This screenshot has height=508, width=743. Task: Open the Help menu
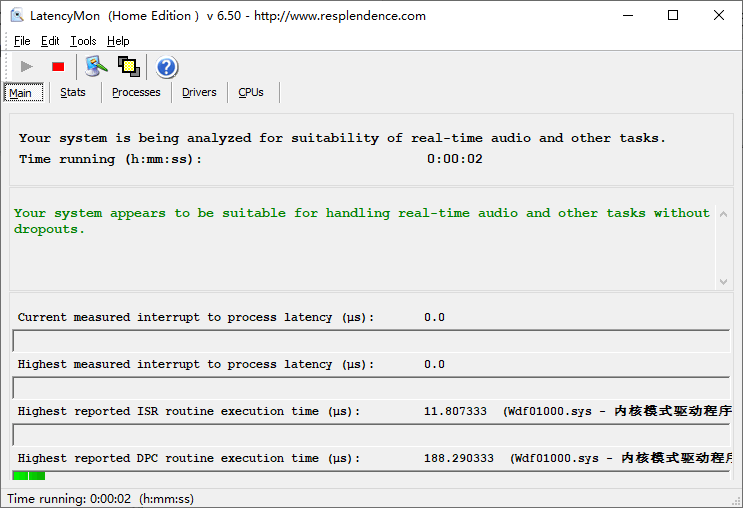click(118, 41)
